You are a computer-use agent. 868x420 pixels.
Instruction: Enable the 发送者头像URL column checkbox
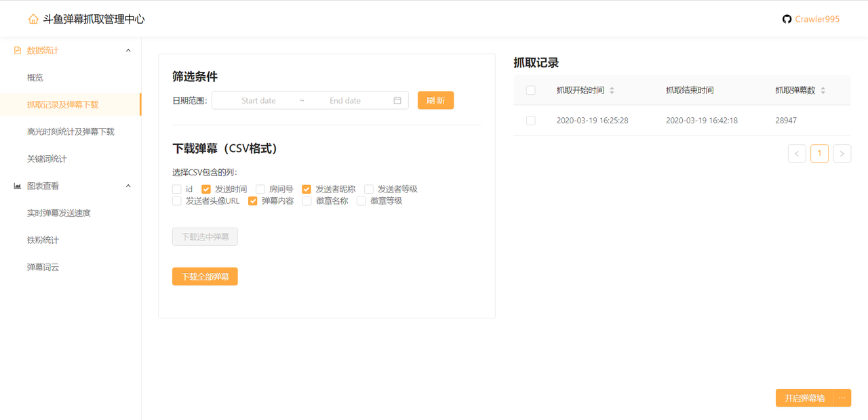pyautogui.click(x=177, y=201)
